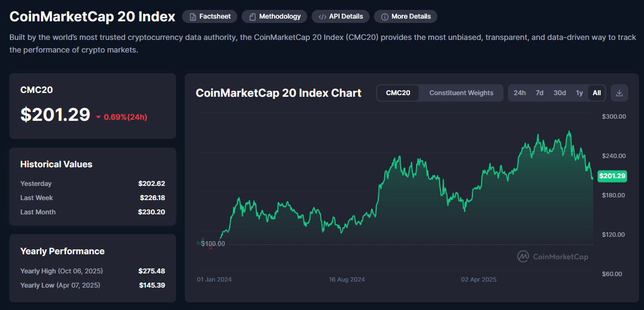Click Yearly Low value $145.39
644x310 pixels.
[x=152, y=285]
